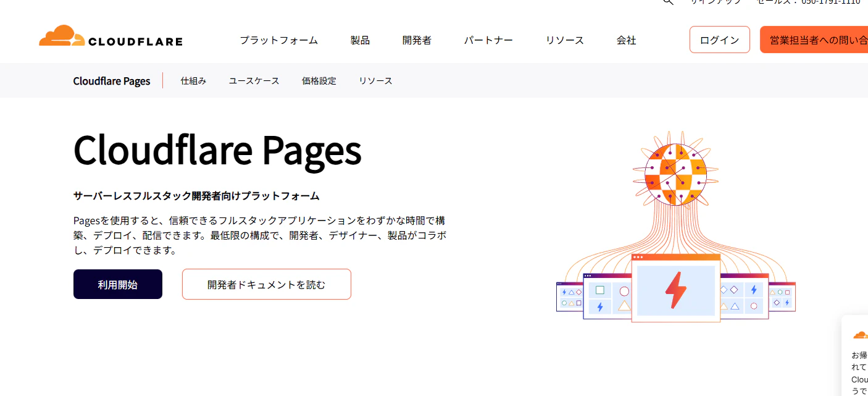Go to the リソース sub-navigation tab
The width and height of the screenshot is (868, 396).
click(x=375, y=81)
